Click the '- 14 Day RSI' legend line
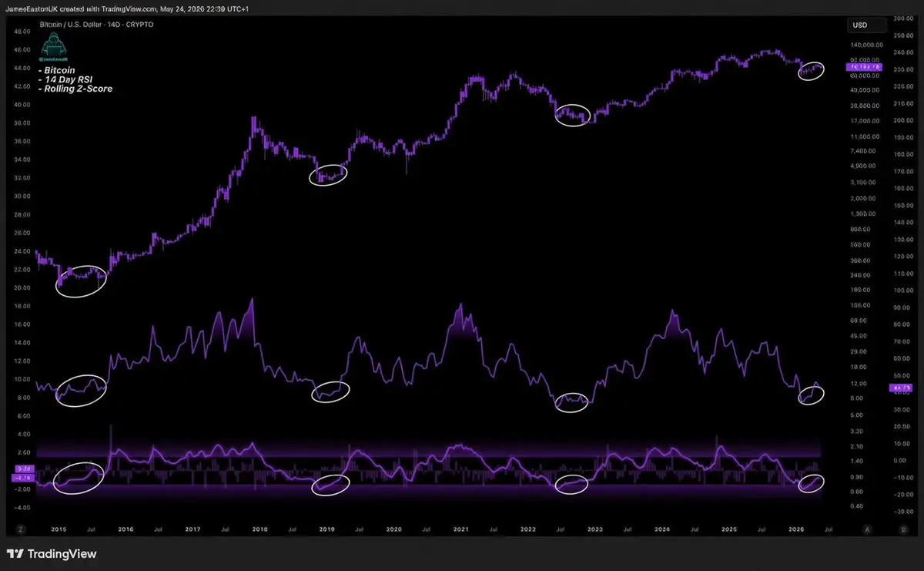 (x=65, y=79)
